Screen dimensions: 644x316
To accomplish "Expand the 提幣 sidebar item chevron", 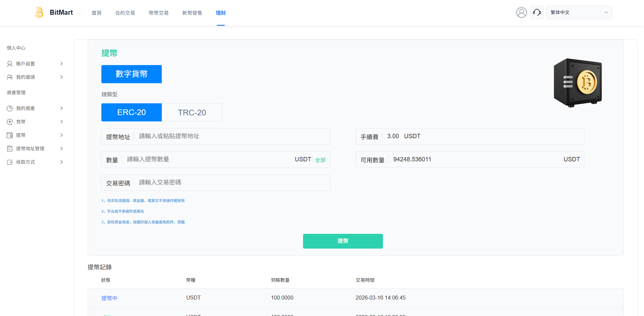I will click(x=61, y=135).
